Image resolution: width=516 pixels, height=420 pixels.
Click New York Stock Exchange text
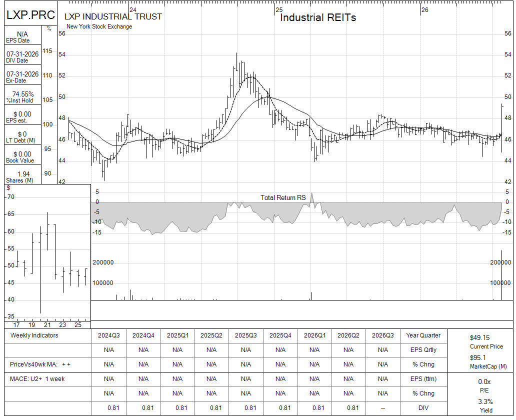(99, 26)
